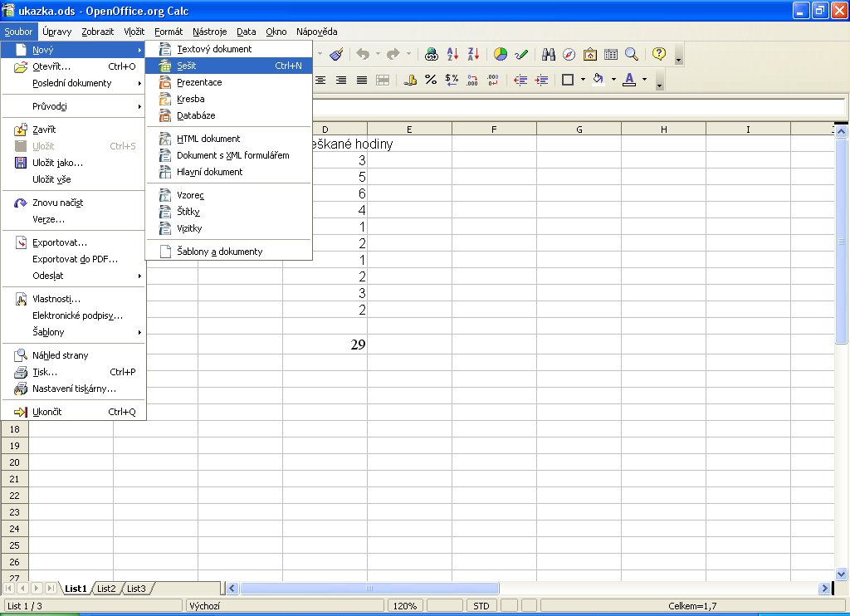This screenshot has width=850, height=616.
Task: Show draw functions pencil icon
Action: (521, 54)
